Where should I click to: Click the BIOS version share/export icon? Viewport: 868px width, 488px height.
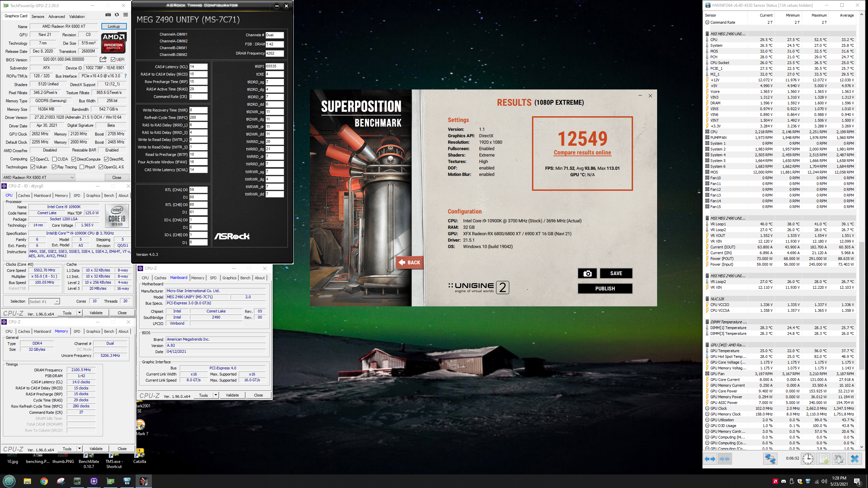pyautogui.click(x=103, y=59)
